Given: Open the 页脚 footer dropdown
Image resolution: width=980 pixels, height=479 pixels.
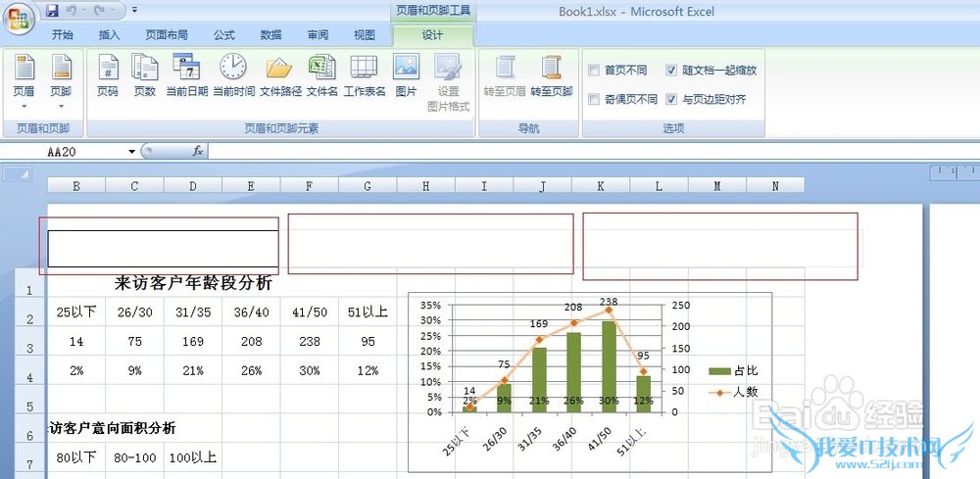Looking at the screenshot, I should coord(61,82).
